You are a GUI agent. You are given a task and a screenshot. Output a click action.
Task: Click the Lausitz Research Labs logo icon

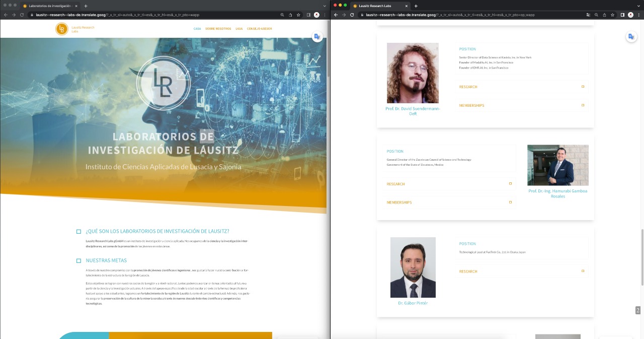tap(61, 29)
